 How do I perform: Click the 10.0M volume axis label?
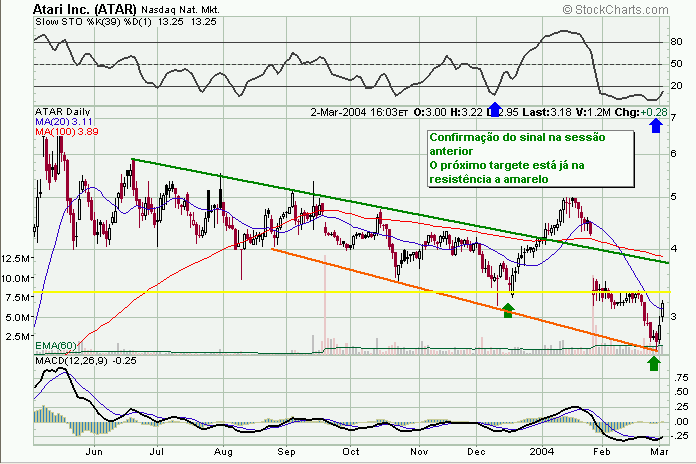point(16,278)
